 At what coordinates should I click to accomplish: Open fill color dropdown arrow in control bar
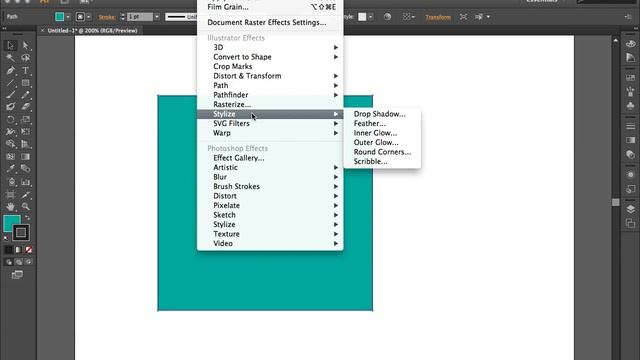68,17
